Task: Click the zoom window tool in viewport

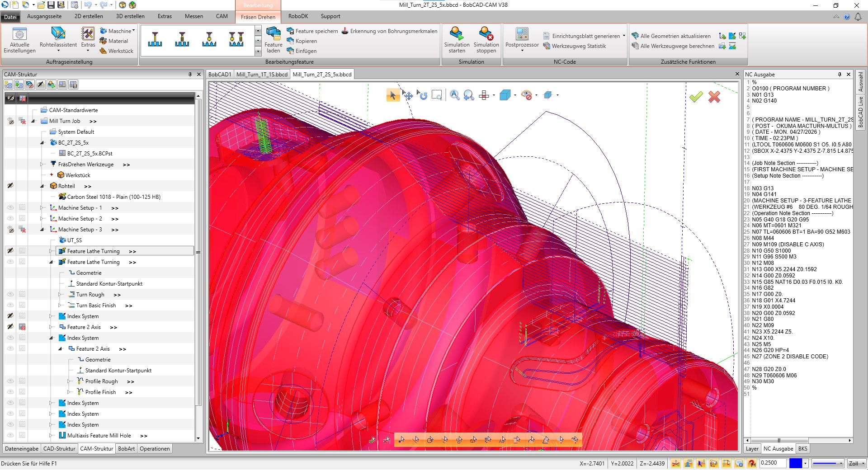Action: 437,95
